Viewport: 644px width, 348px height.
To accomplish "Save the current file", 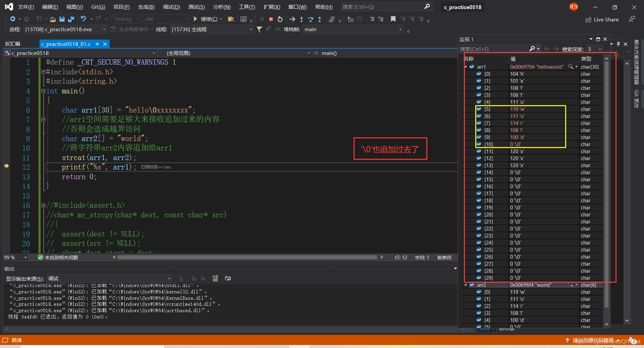I will 62,19.
